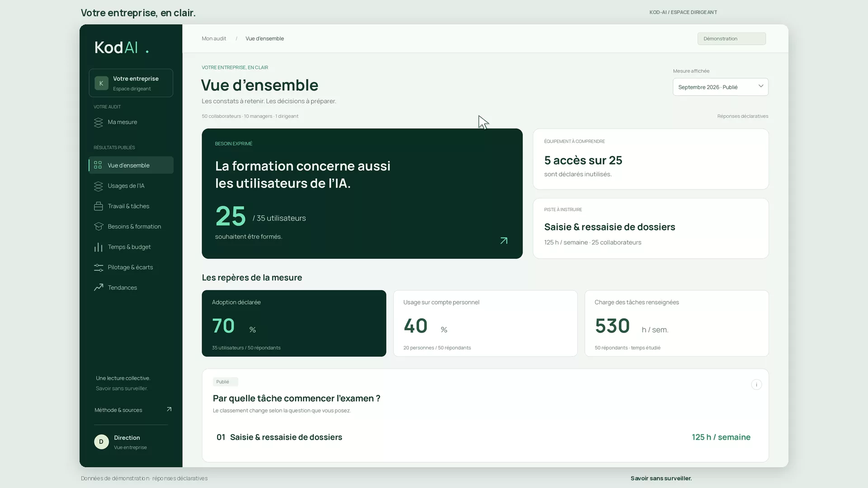Click the 125 h / semaine value in row 01
The width and height of the screenshot is (868, 488).
pyautogui.click(x=721, y=437)
